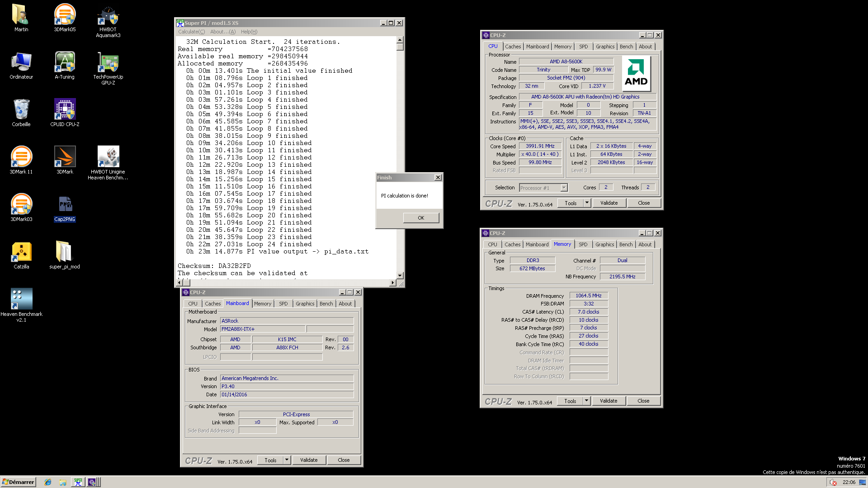The width and height of the screenshot is (868, 488).
Task: Click Super PI horizontal scrollbar left arrow
Action: [179, 282]
